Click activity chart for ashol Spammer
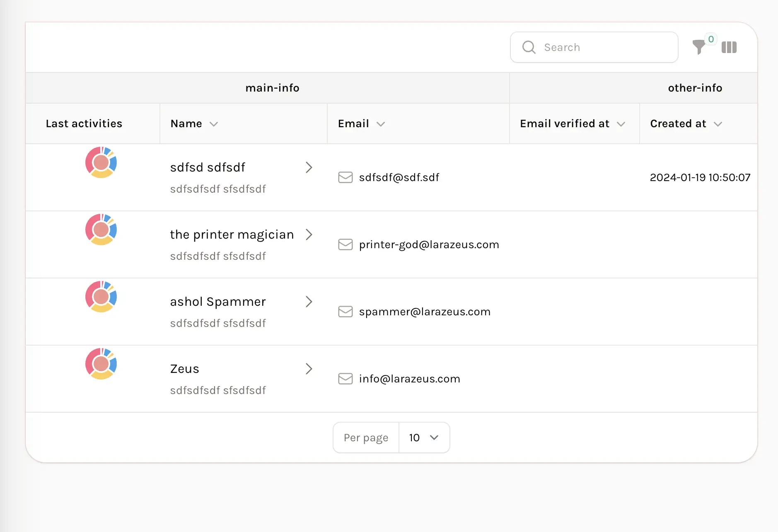This screenshot has height=532, width=778. point(101,297)
